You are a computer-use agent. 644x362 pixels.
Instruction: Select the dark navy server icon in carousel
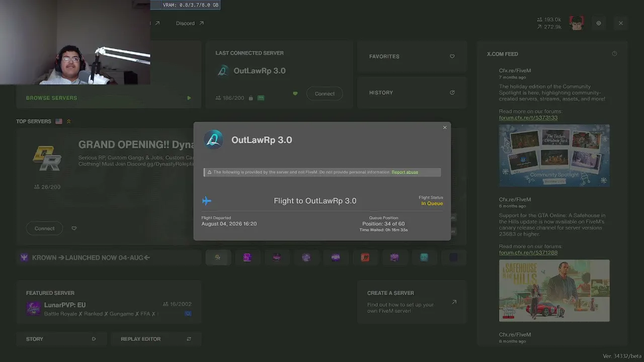tap(453, 257)
